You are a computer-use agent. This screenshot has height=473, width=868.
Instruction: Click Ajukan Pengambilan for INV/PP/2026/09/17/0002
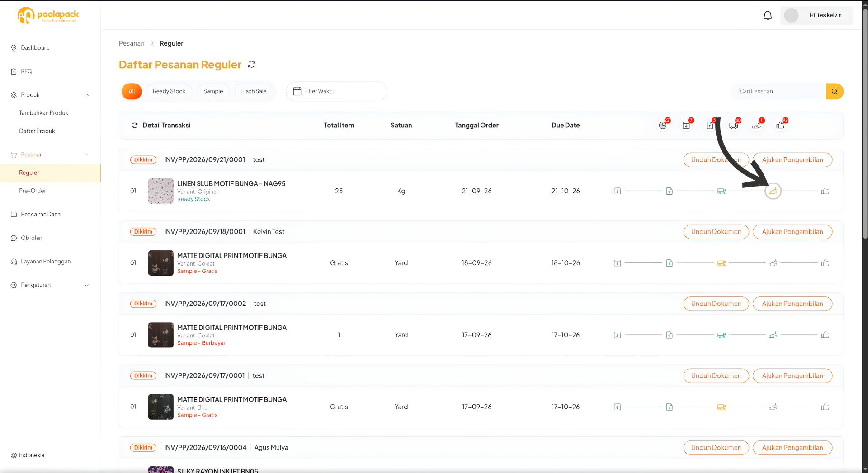click(x=792, y=304)
